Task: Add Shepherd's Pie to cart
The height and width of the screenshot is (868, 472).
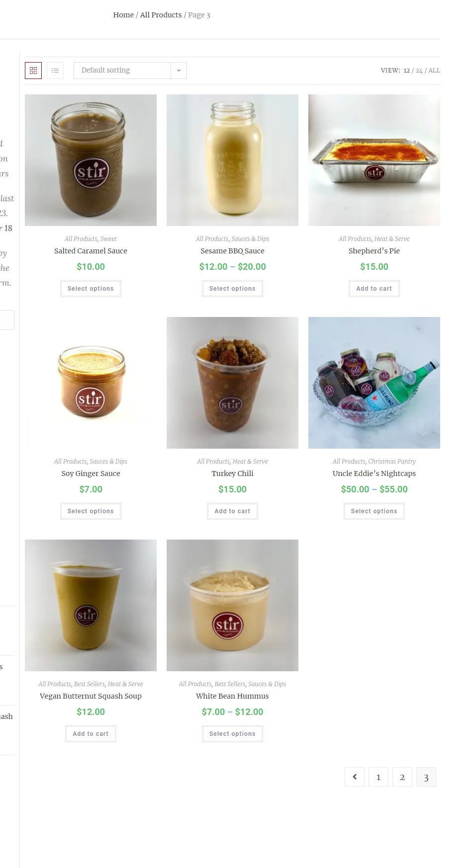Action: (374, 289)
